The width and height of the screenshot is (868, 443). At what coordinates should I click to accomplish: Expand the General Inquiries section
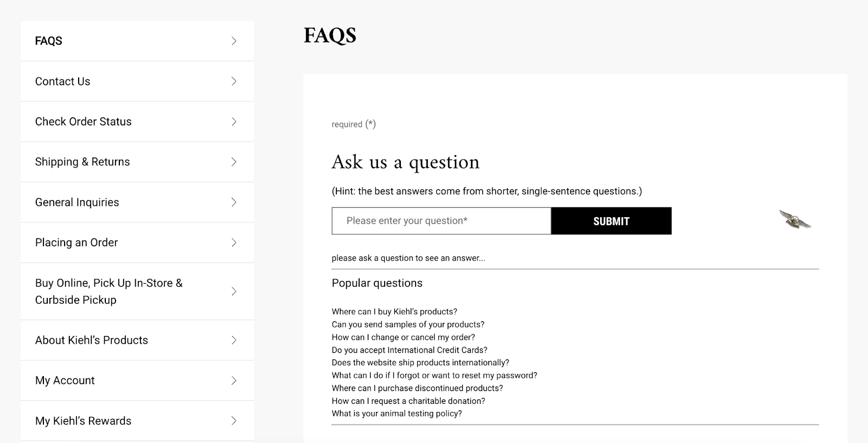tap(234, 202)
